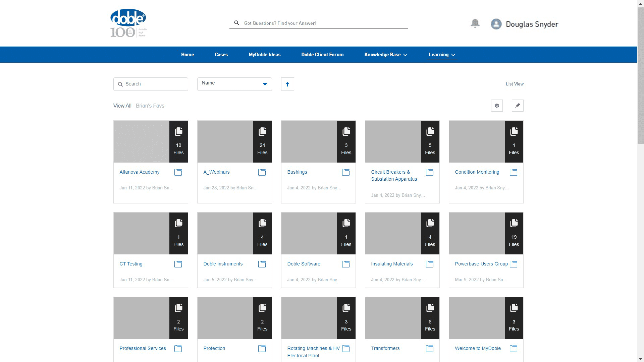Open MyDoble Ideas
644x362 pixels.
coord(265,55)
